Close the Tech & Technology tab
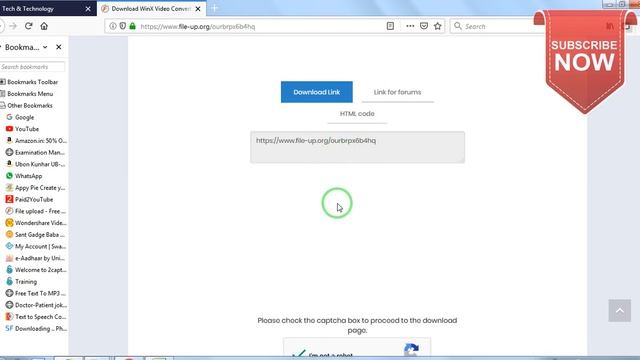 pyautogui.click(x=88, y=9)
